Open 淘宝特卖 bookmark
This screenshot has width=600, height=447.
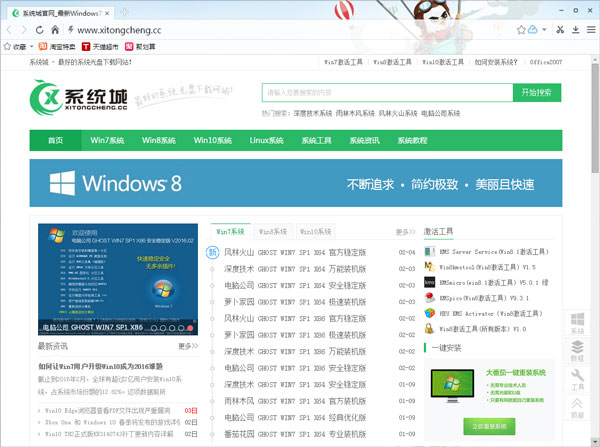pos(57,47)
